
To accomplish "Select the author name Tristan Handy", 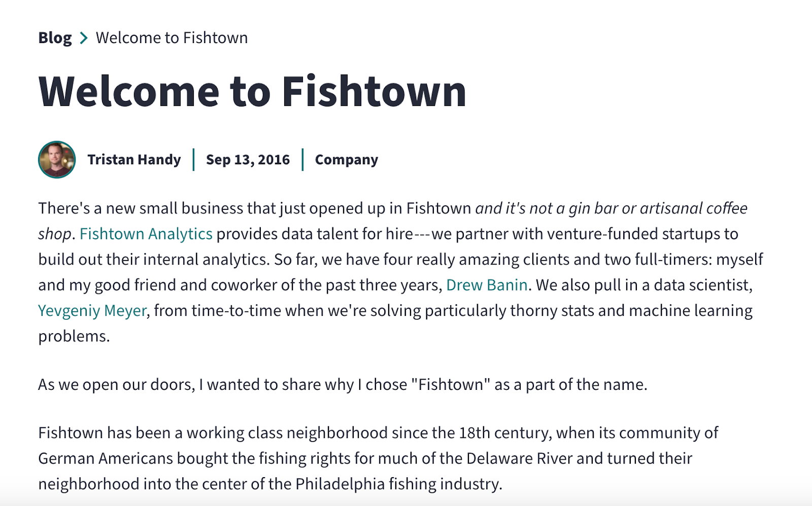I will (x=134, y=160).
